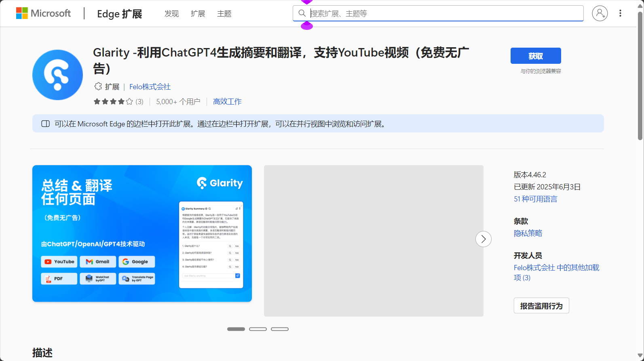Click the Microsoft logo

[43, 13]
